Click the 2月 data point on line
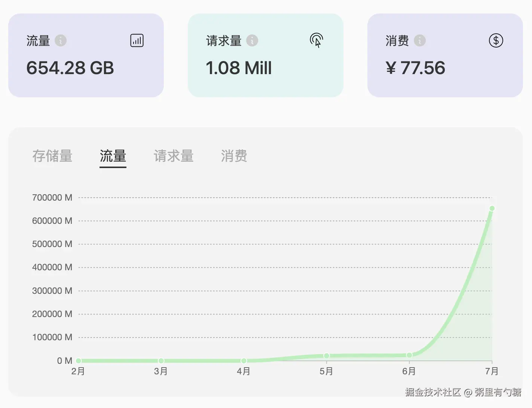 tap(79, 361)
